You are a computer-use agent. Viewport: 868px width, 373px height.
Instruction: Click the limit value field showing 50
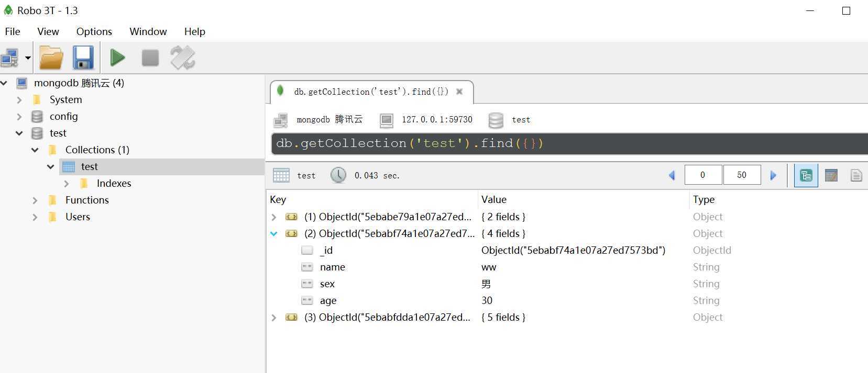coord(742,175)
